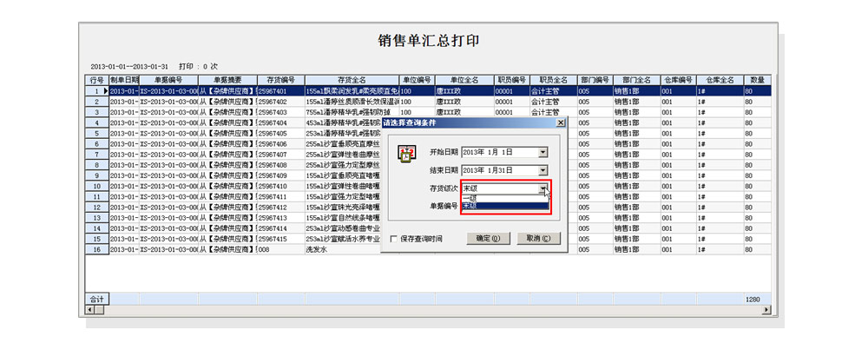868x363 pixels.
Task: Click inventory code 25967413 cell
Action: coord(280,218)
